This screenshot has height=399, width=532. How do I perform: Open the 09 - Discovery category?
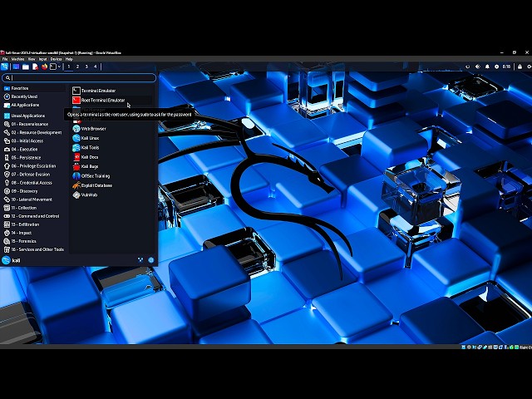click(34, 191)
